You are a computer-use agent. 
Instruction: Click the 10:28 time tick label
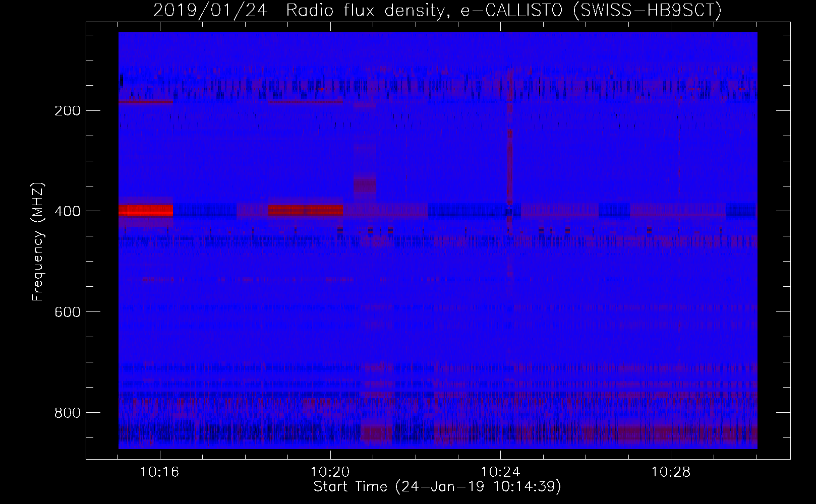[671, 472]
